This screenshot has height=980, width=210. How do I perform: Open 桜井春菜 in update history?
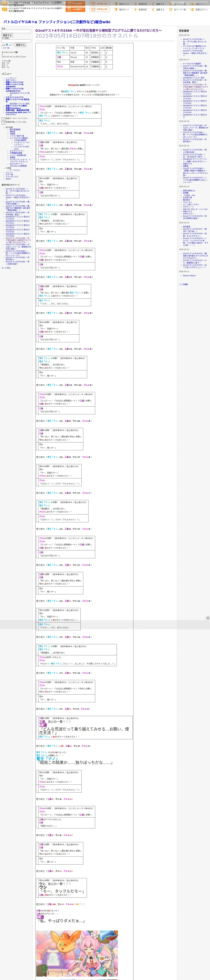coord(187,227)
